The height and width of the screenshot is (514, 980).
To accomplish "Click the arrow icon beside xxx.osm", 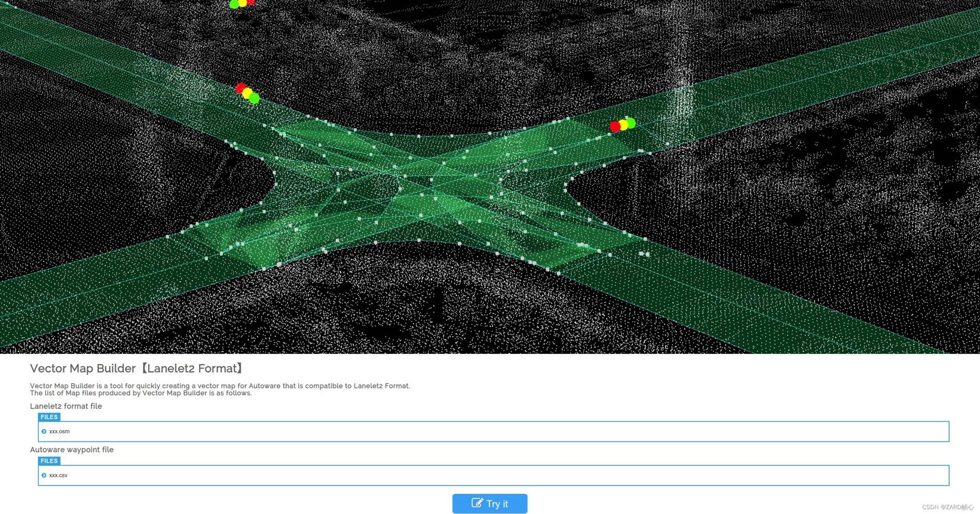I will pyautogui.click(x=44, y=431).
